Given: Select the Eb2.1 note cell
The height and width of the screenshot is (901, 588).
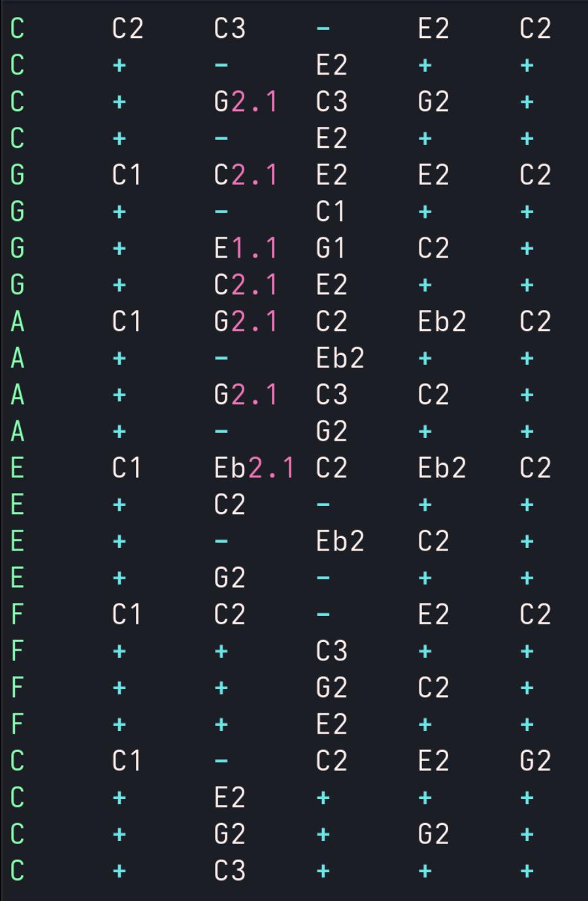Looking at the screenshot, I should [x=253, y=468].
